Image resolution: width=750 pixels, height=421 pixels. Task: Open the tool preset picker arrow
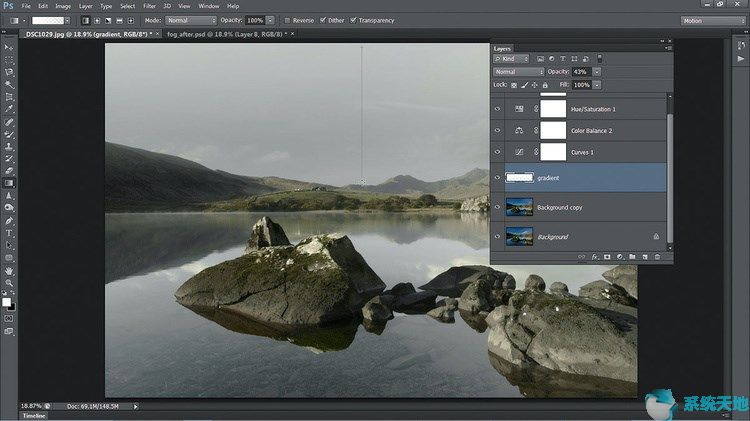[24, 21]
